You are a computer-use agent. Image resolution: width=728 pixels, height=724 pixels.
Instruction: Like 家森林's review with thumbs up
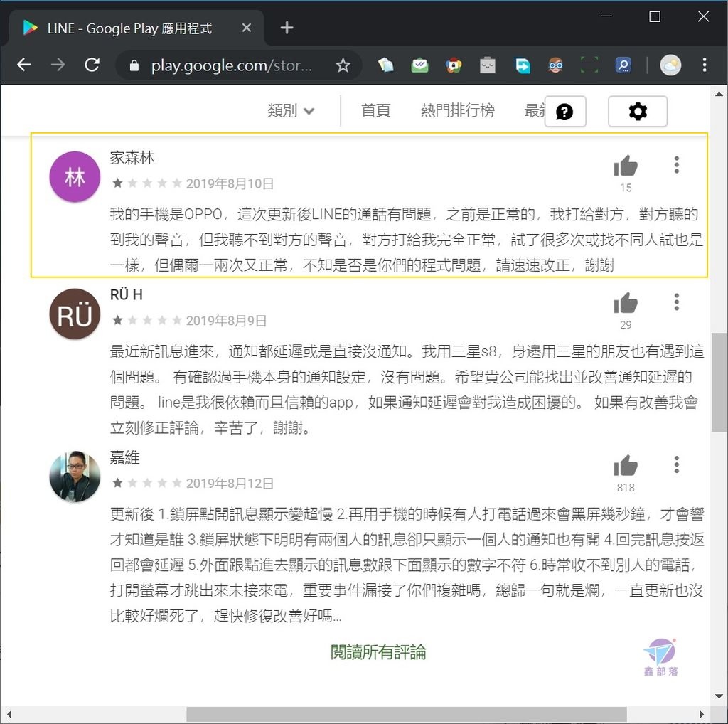tap(626, 166)
